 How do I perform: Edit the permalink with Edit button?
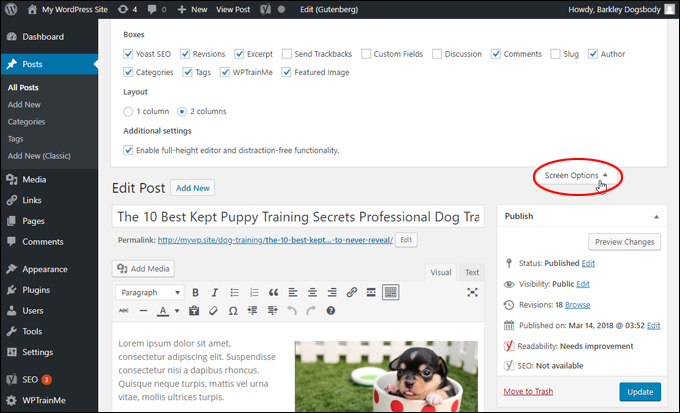[x=406, y=240]
